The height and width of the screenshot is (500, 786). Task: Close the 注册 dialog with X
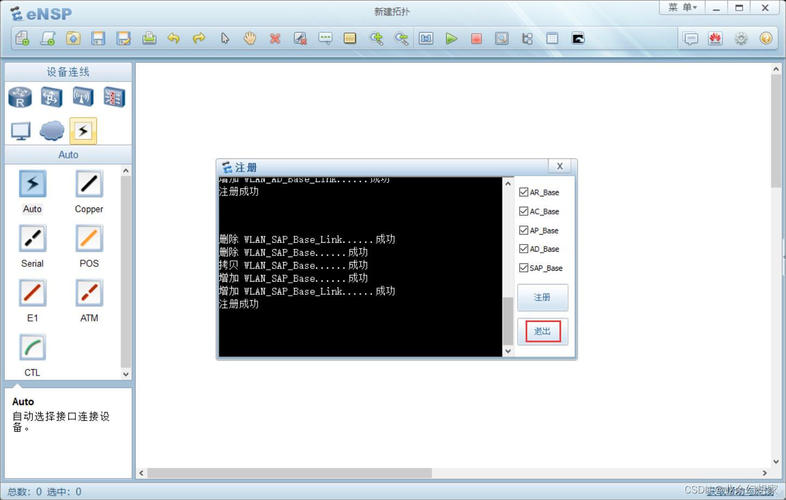coord(560,166)
